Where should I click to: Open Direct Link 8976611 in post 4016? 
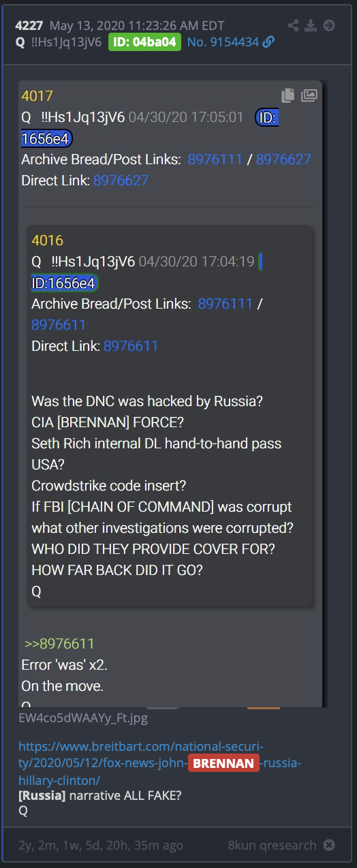(x=131, y=346)
